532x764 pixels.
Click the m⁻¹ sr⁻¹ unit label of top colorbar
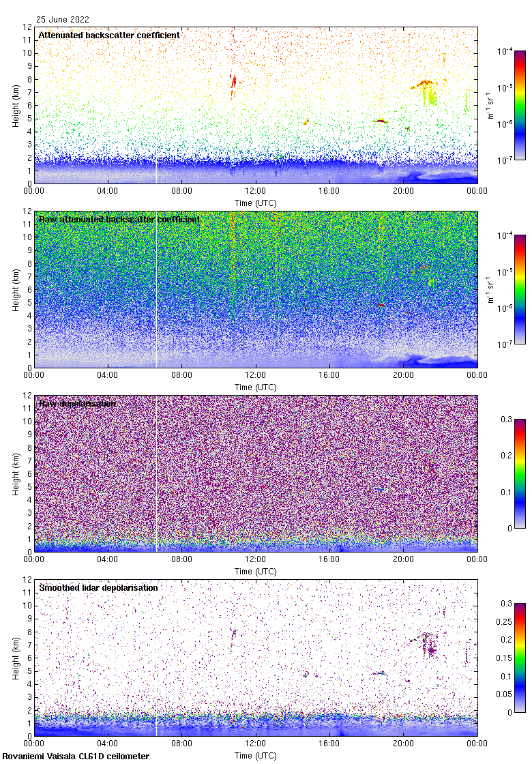[490, 105]
